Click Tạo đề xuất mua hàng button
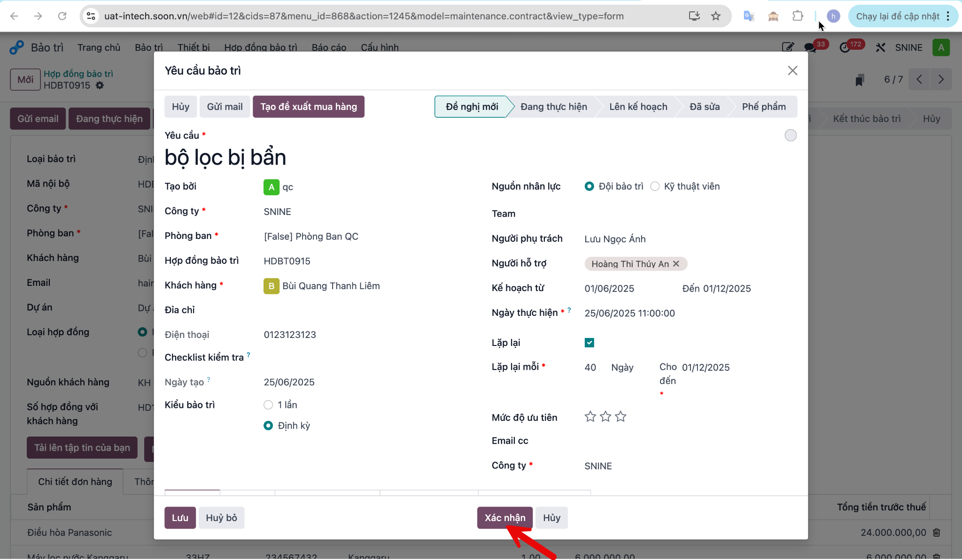 (x=309, y=107)
